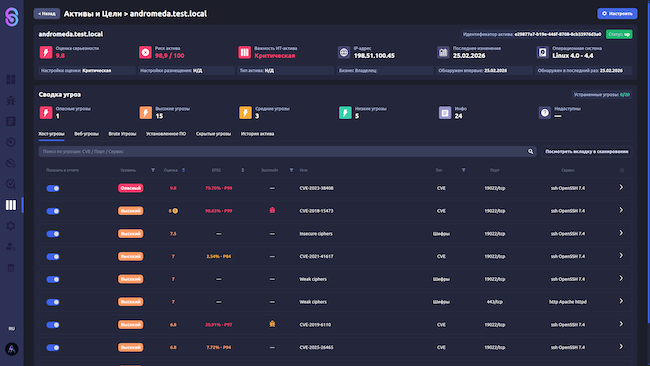Expand the http Apache httpd row chevron
The width and height of the screenshot is (650, 366).
621,301
